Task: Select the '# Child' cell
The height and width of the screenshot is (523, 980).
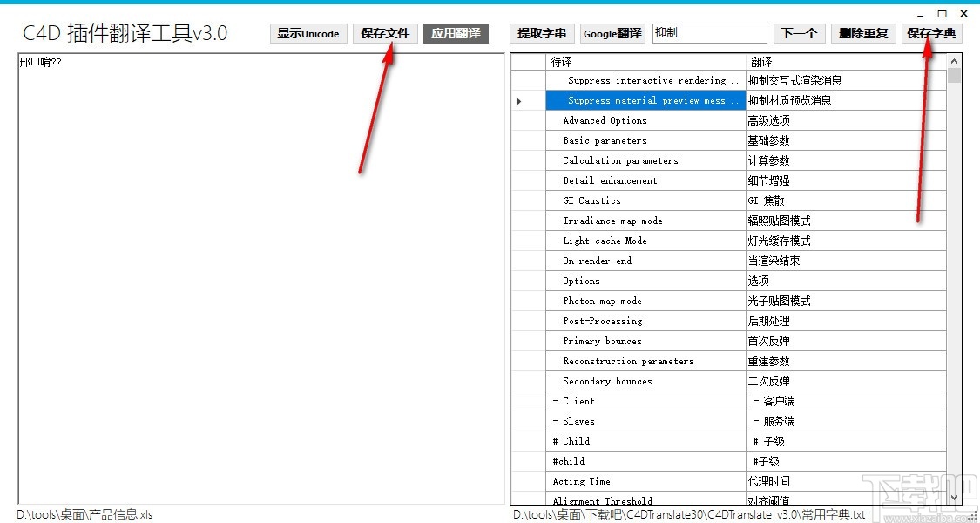Action: pos(645,441)
